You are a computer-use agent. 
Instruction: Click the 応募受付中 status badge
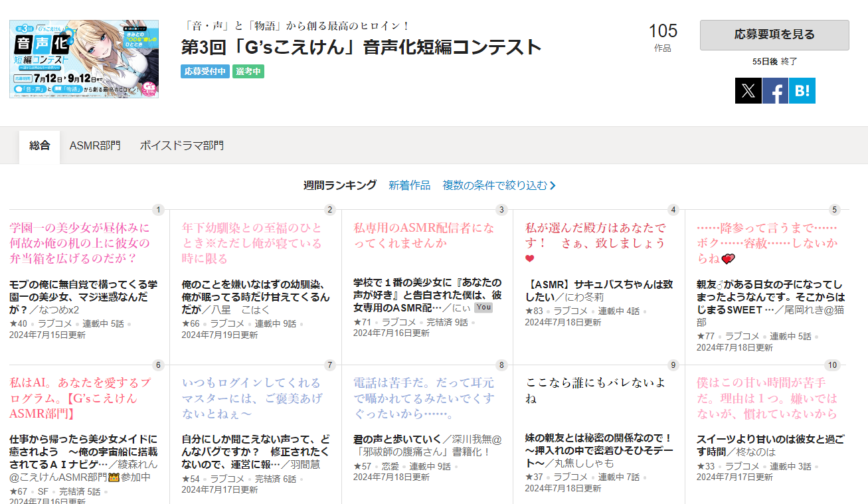point(205,71)
